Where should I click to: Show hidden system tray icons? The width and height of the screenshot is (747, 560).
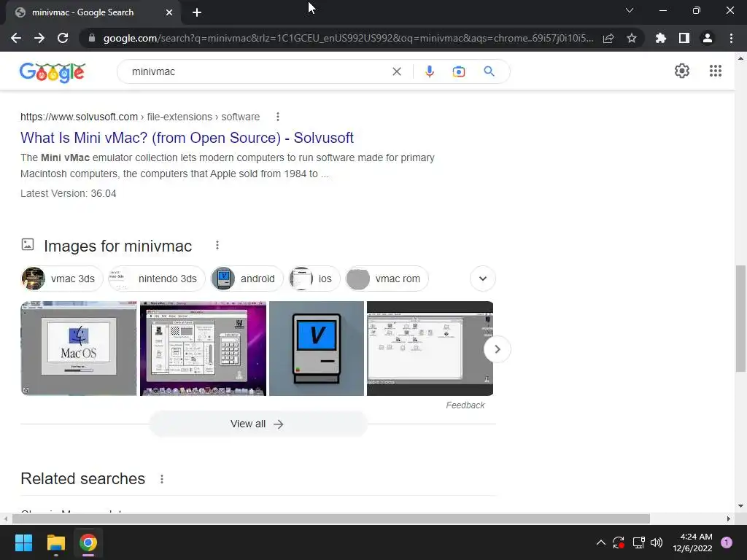tap(601, 542)
